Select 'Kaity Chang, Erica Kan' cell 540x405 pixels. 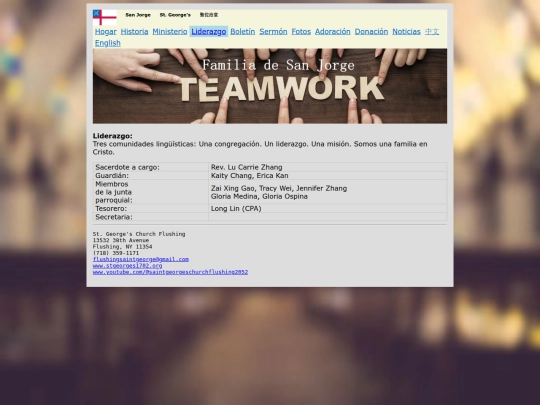pyautogui.click(x=328, y=176)
